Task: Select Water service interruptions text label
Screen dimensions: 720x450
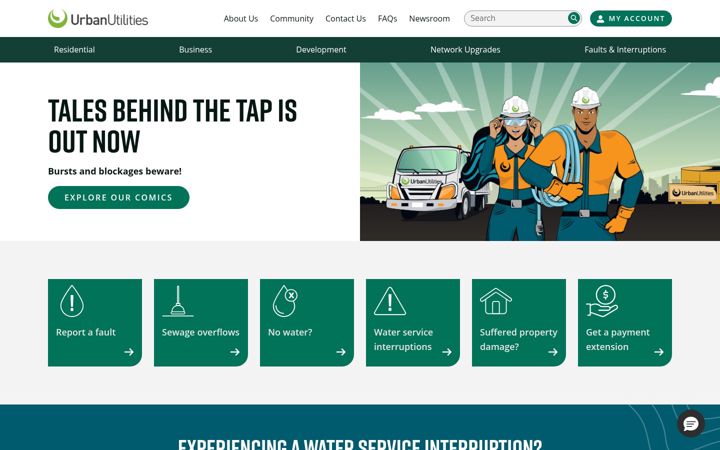Action: (403, 339)
